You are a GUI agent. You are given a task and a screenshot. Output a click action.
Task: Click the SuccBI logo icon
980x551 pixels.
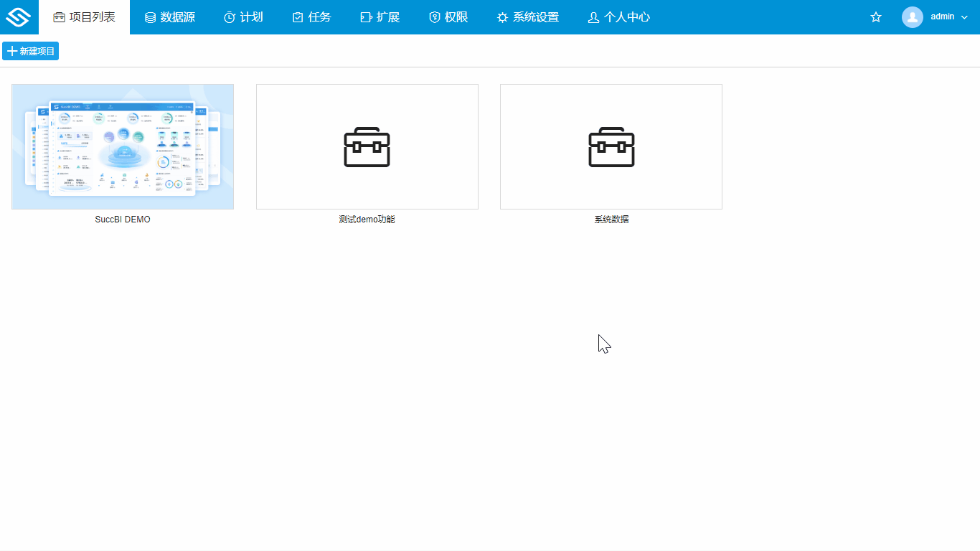[19, 16]
